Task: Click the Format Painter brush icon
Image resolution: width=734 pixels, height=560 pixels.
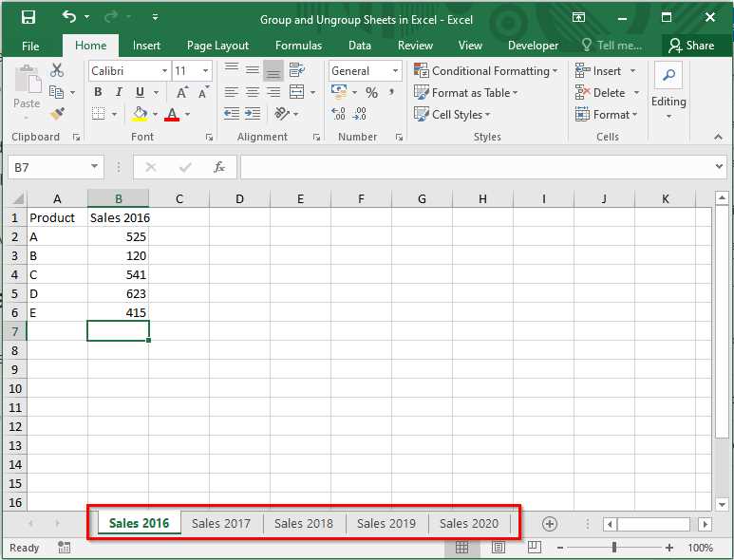Action: 57,113
